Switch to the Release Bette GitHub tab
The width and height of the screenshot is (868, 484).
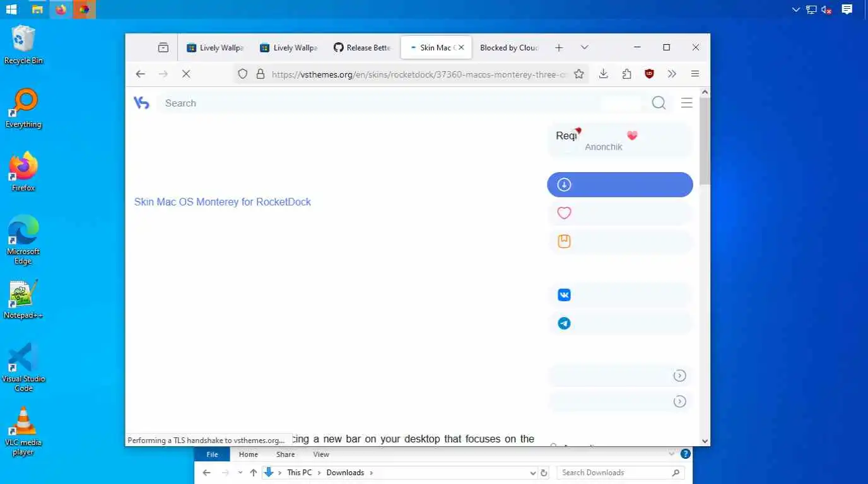(361, 47)
